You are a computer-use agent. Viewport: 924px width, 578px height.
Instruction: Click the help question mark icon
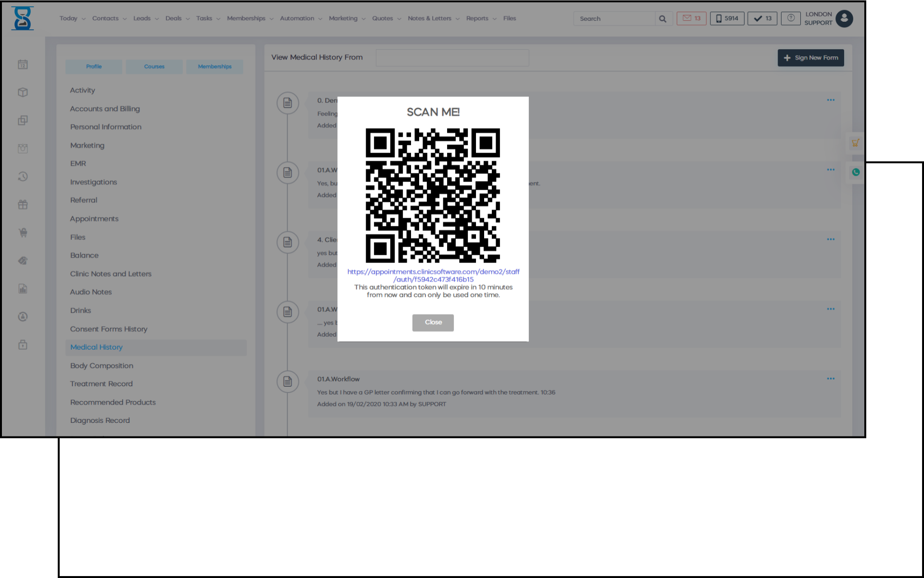791,18
